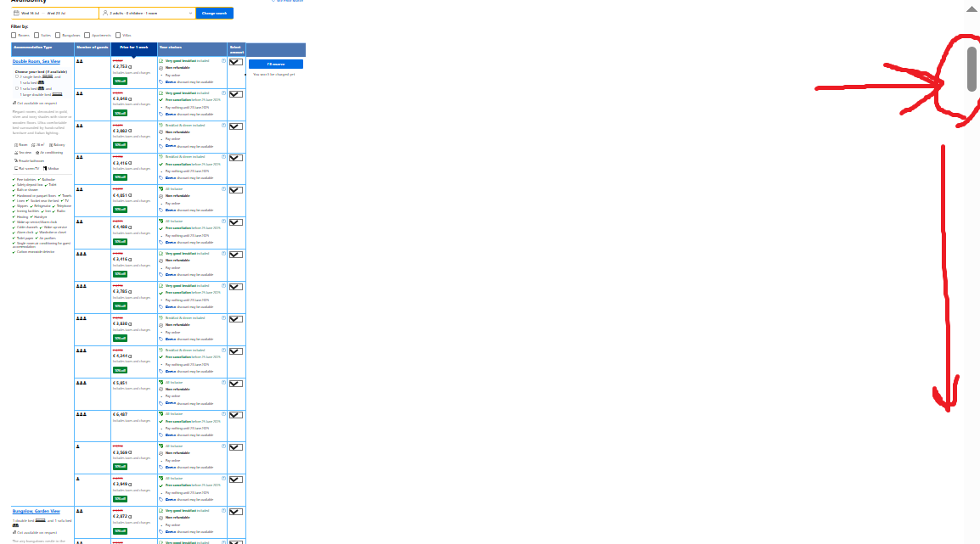Click info icon beside the €6,487 price

pos(130,415)
